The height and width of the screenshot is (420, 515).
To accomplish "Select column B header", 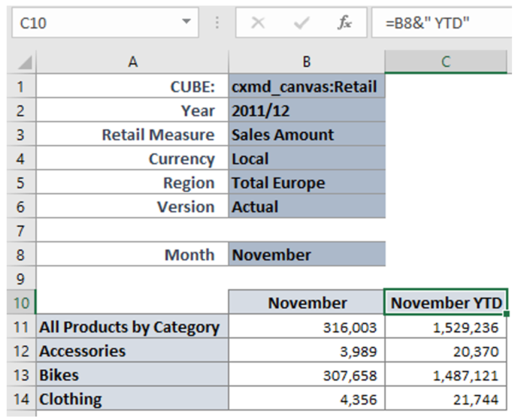I will point(307,62).
